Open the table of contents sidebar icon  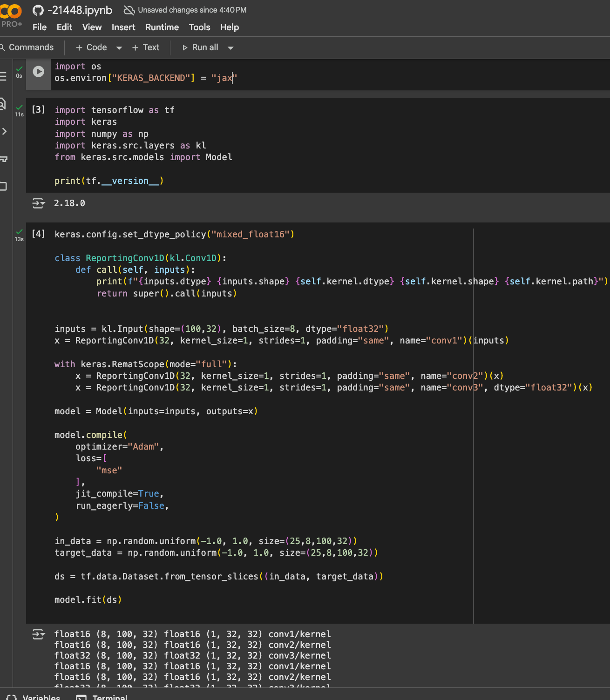coord(3,76)
